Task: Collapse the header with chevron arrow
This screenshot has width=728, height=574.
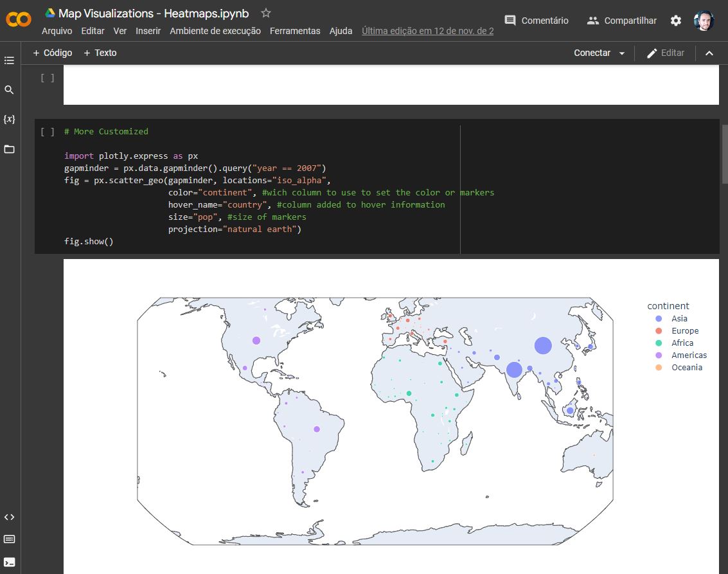Action: 709,53
